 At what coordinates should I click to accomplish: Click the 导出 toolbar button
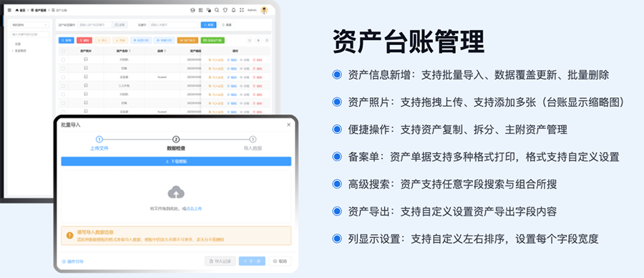[x=120, y=40]
